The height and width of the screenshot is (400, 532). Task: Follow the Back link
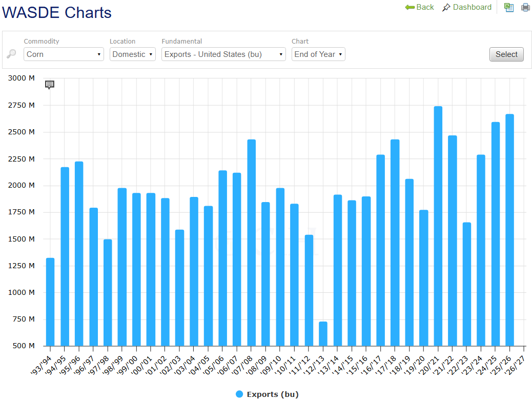coord(425,7)
